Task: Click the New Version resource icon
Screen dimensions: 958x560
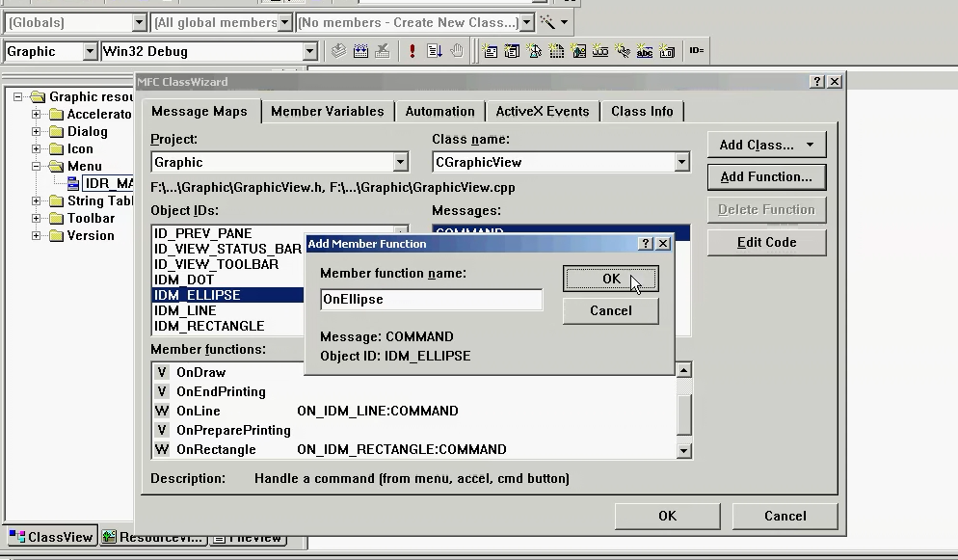Action: (667, 51)
